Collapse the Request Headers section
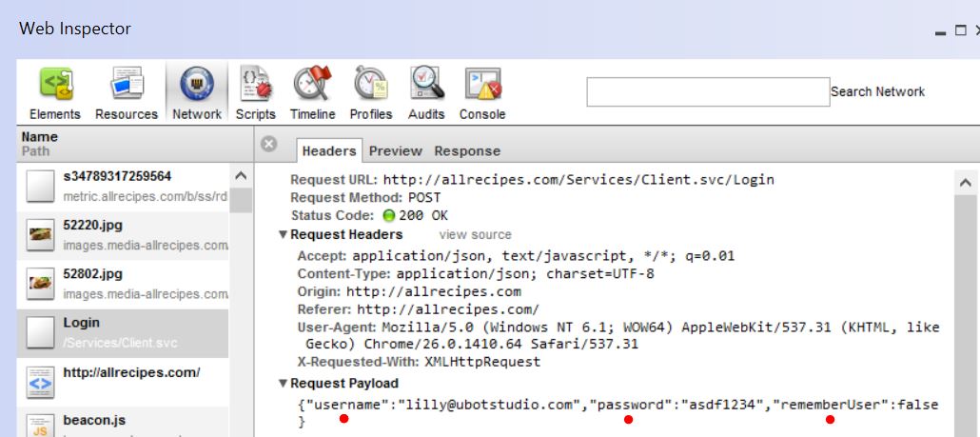The image size is (980, 437). (x=283, y=235)
